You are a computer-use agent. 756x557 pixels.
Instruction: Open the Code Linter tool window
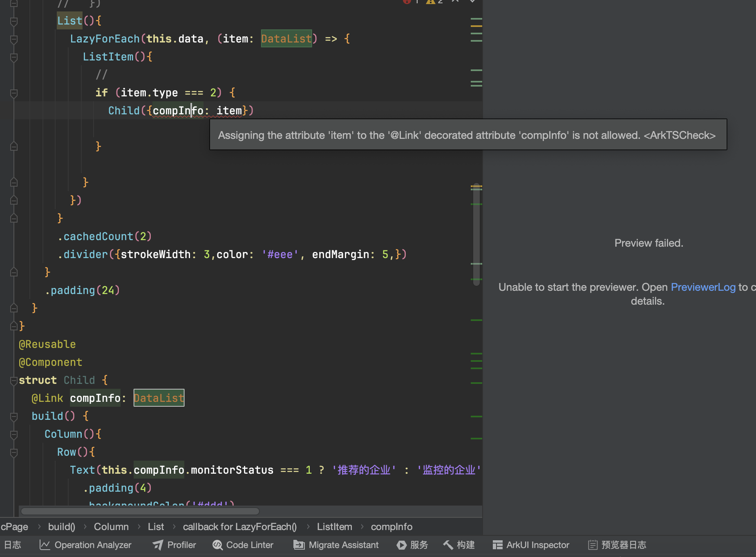pos(243,545)
